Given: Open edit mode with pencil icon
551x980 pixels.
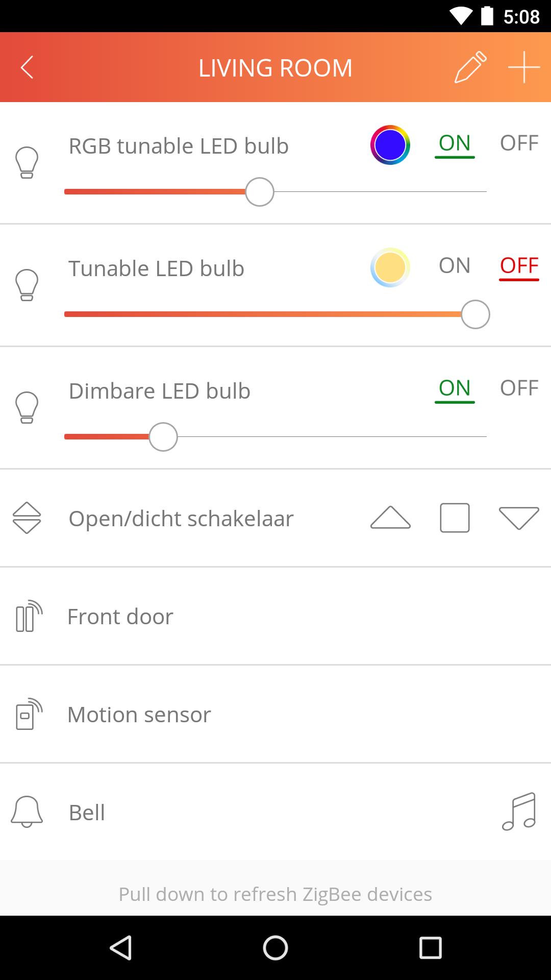Looking at the screenshot, I should coord(470,67).
